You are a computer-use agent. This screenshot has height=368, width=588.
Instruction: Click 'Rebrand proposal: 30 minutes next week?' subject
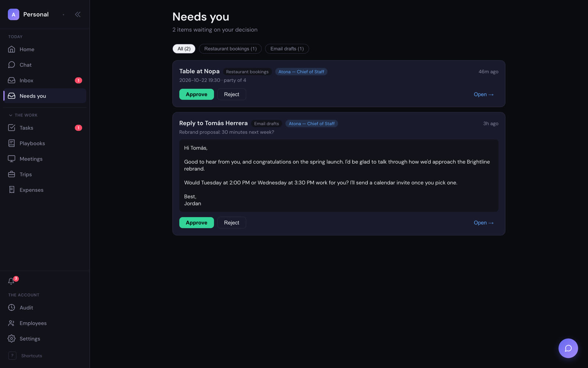click(x=227, y=132)
